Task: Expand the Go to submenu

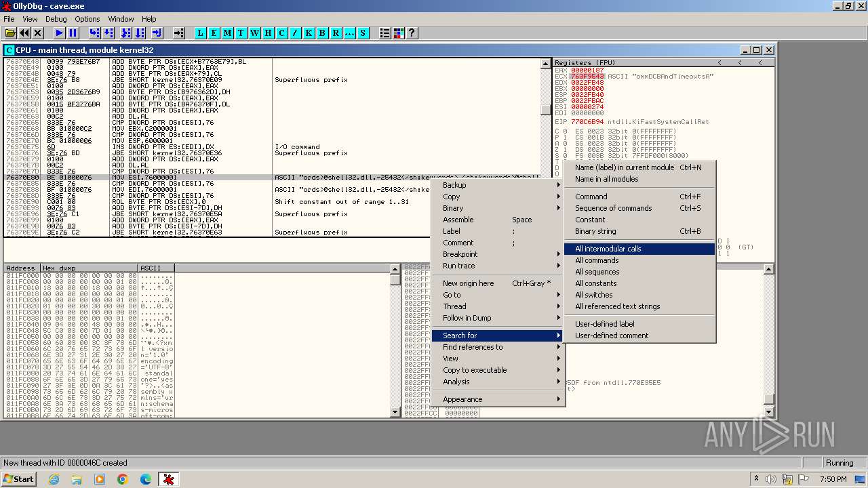Action: point(498,295)
